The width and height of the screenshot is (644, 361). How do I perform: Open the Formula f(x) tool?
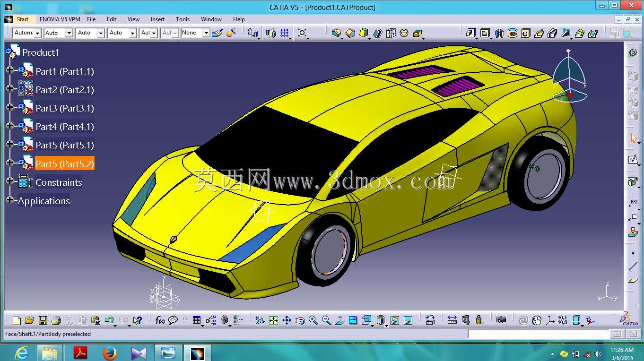tap(160, 320)
